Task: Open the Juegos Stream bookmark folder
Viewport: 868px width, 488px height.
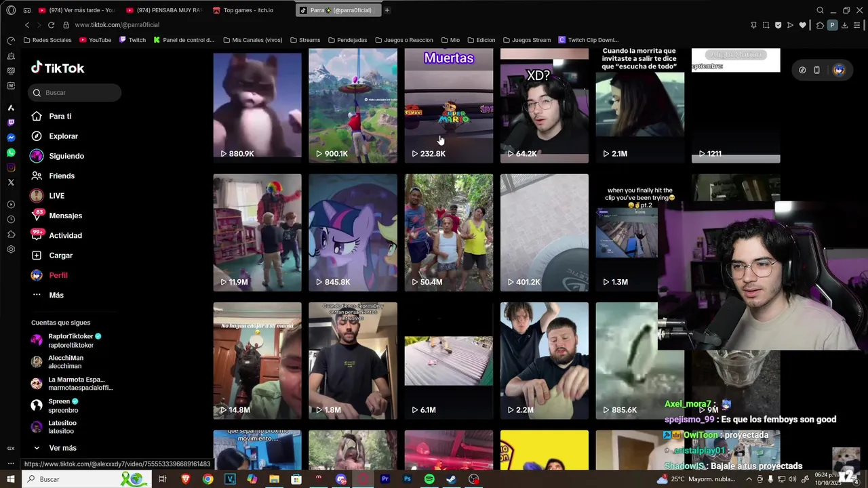Action: point(526,40)
